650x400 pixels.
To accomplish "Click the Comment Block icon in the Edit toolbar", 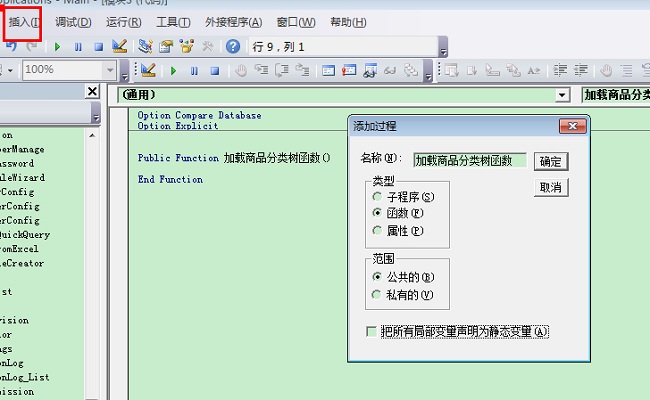I will pos(627,70).
